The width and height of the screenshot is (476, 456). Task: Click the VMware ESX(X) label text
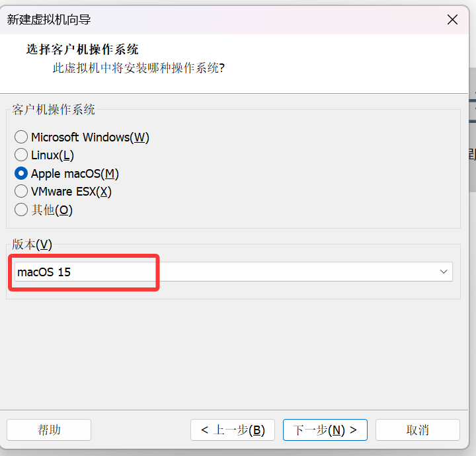pos(71,192)
